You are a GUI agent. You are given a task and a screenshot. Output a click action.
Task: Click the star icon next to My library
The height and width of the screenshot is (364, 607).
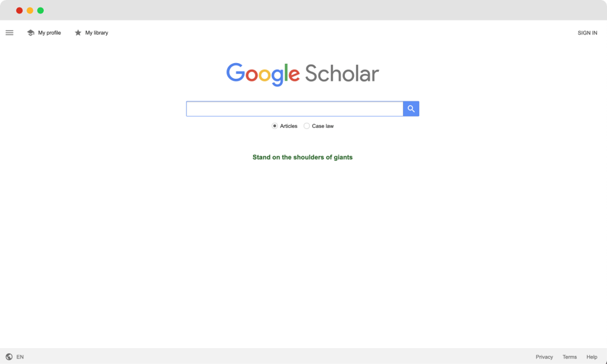77,33
